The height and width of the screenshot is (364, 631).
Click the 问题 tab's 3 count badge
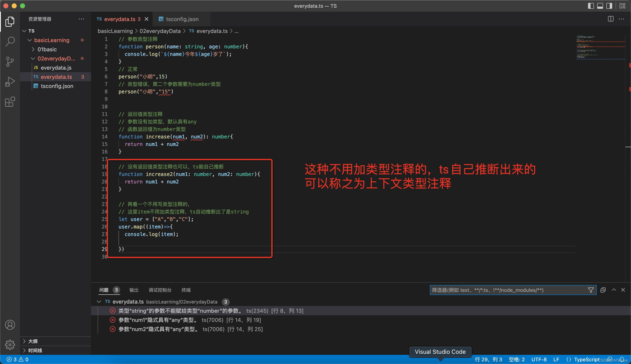tap(116, 290)
